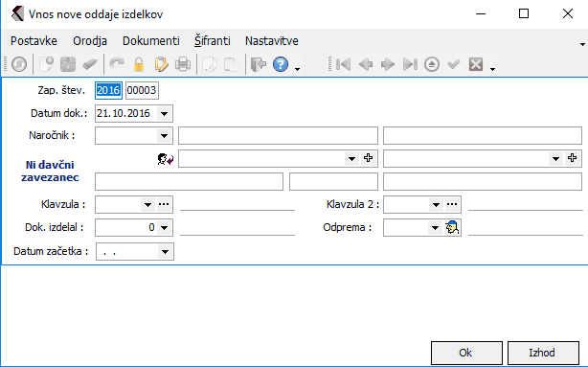Click the grayed save disk icon
The width and height of the screenshot is (588, 367).
pyautogui.click(x=68, y=64)
